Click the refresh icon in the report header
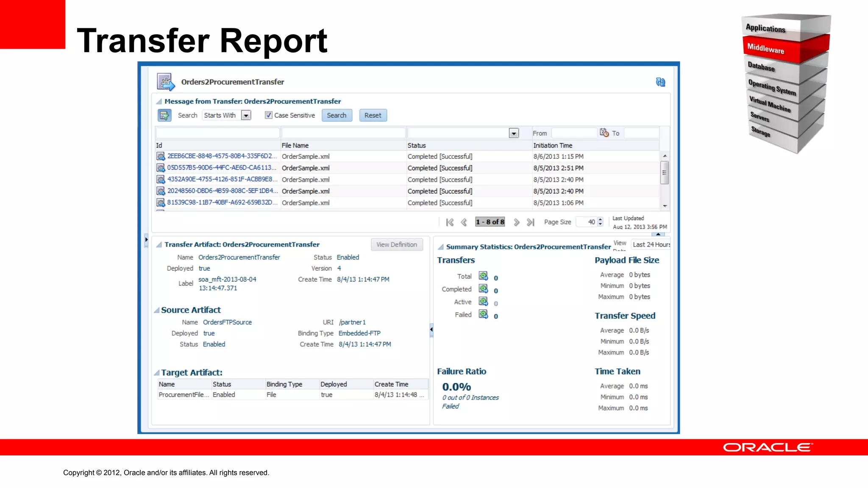The image size is (868, 488). coord(660,82)
